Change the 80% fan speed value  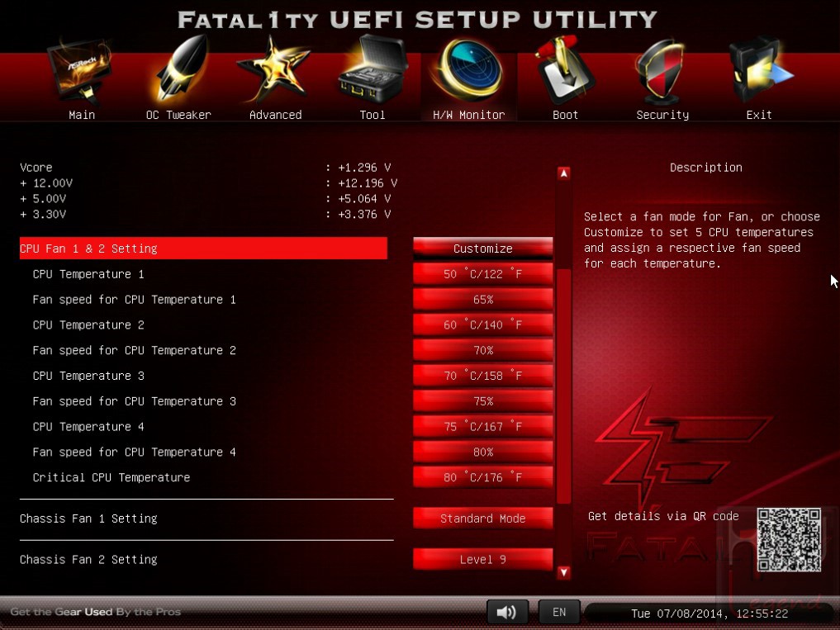[x=482, y=452]
